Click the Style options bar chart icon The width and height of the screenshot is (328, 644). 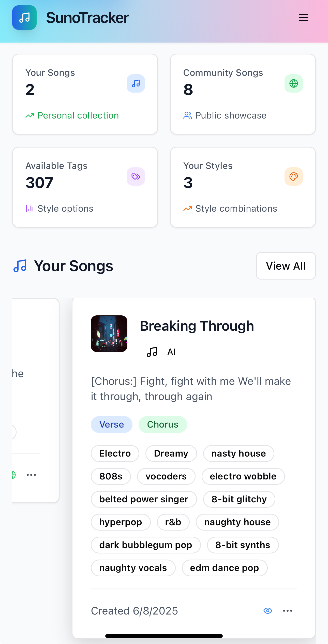pyautogui.click(x=29, y=209)
